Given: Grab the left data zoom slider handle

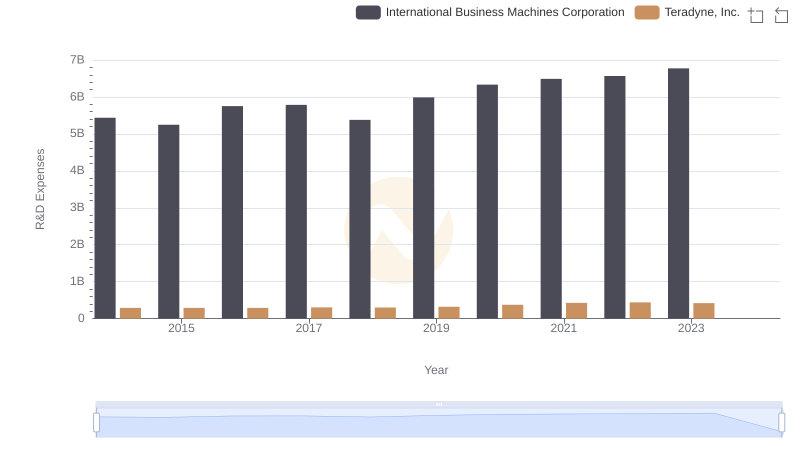Looking at the screenshot, I should 96,423.
